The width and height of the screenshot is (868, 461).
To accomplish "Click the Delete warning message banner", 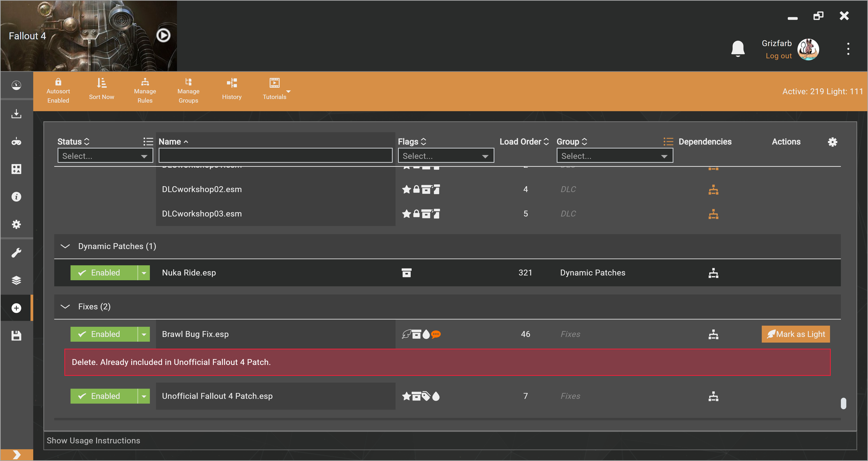I will [447, 362].
